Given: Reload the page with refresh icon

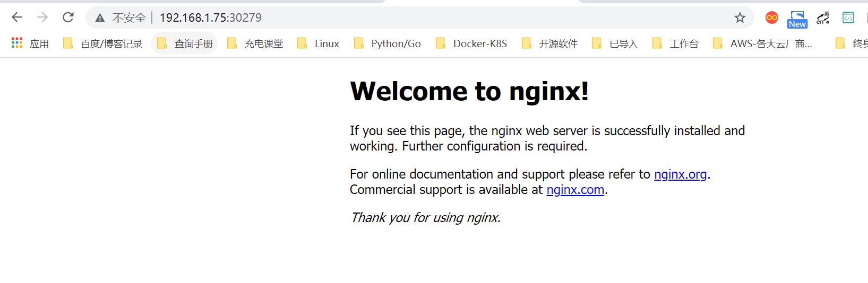Looking at the screenshot, I should 68,17.
